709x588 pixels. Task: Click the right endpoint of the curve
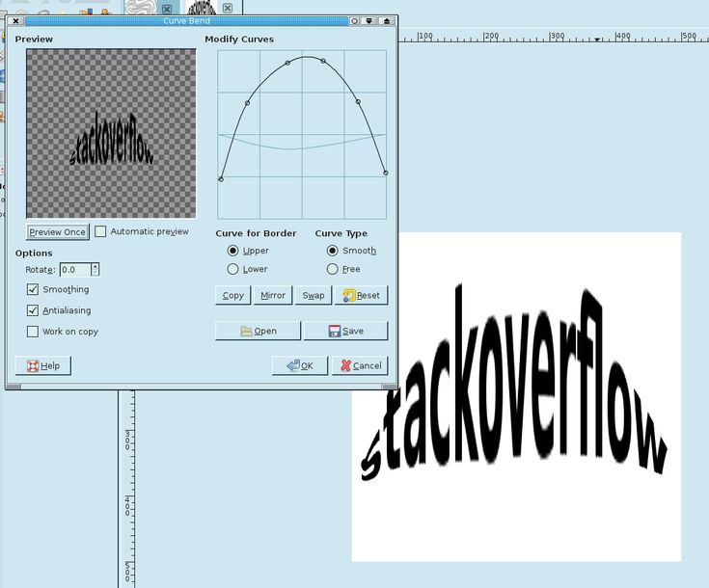coord(386,173)
